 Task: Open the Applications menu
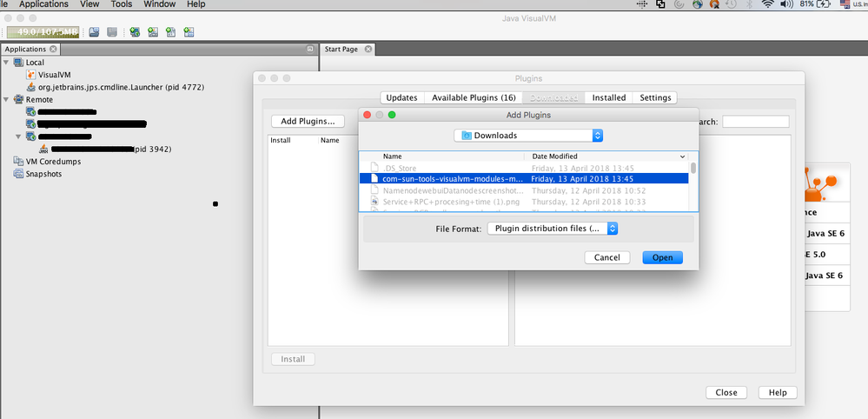click(x=43, y=4)
